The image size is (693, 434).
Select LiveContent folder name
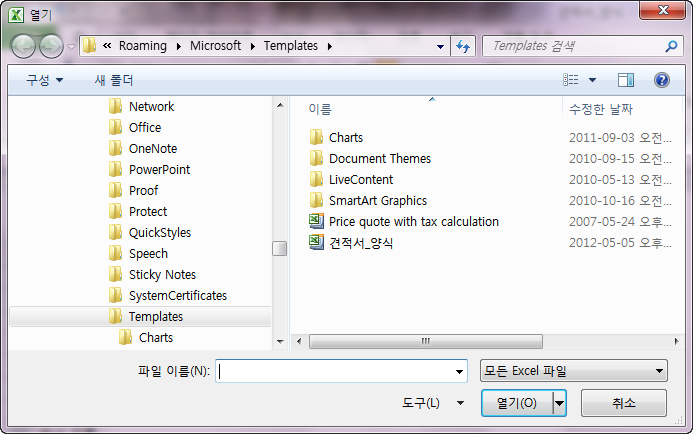[x=361, y=180]
